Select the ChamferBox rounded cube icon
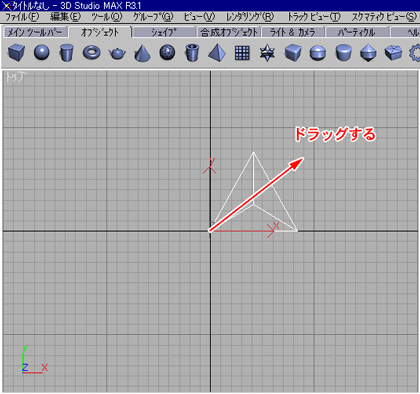Viewport: 420px width, 394px height. coord(293,53)
